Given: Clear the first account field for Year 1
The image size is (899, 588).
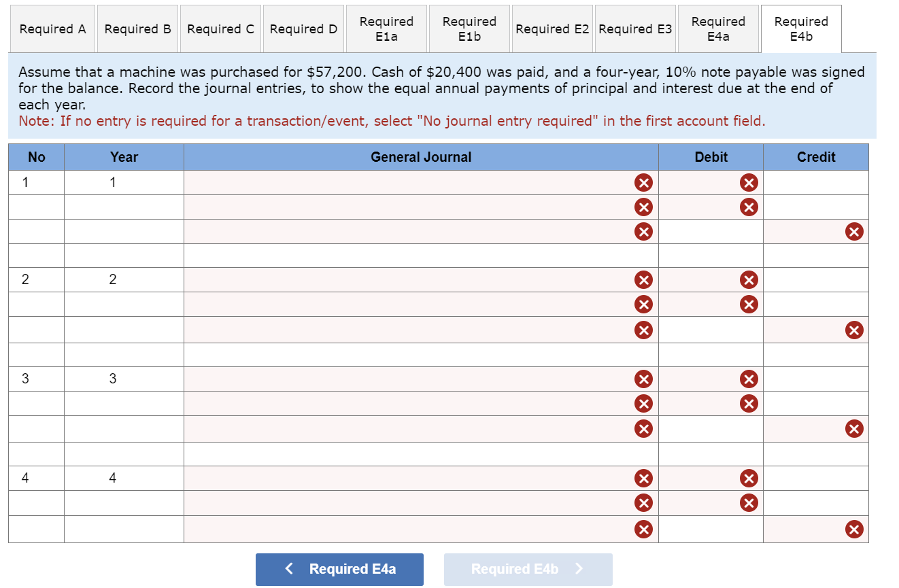Looking at the screenshot, I should tap(643, 182).
